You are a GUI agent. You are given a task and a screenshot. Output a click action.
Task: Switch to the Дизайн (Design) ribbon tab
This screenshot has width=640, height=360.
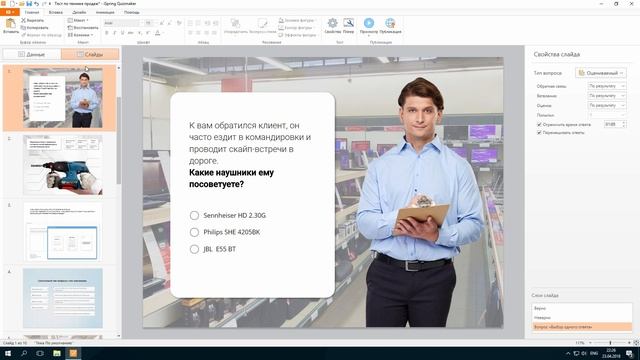pyautogui.click(x=79, y=12)
